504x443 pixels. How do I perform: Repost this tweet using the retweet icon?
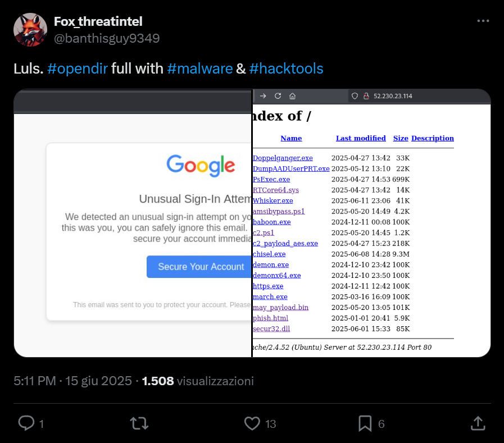[x=139, y=423]
